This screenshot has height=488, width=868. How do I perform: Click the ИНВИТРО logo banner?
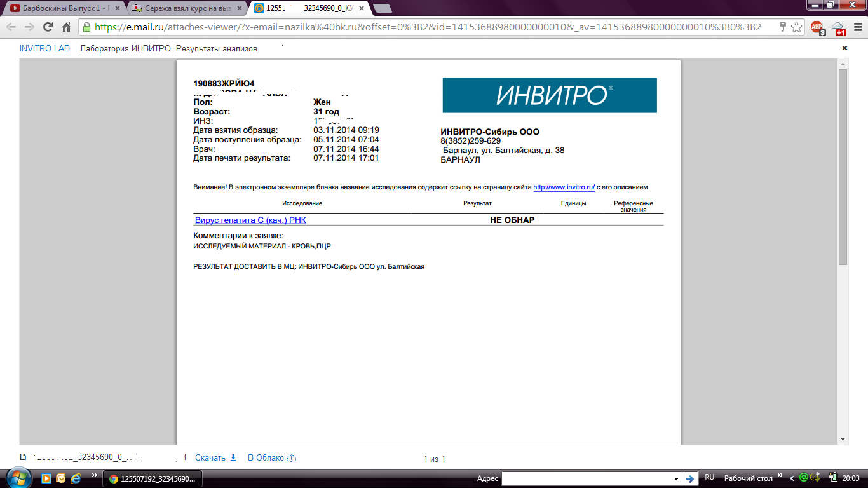pyautogui.click(x=550, y=95)
